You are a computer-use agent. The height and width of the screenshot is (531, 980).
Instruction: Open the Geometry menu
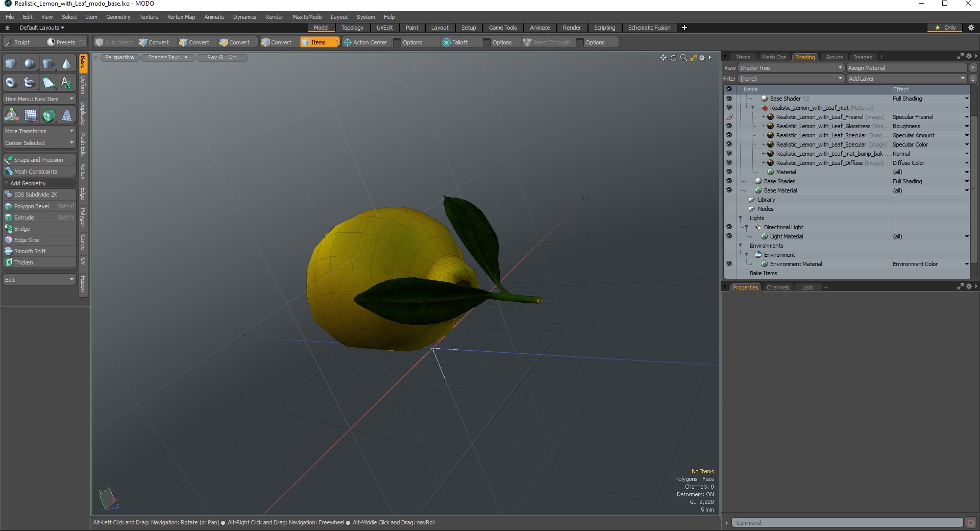point(118,17)
